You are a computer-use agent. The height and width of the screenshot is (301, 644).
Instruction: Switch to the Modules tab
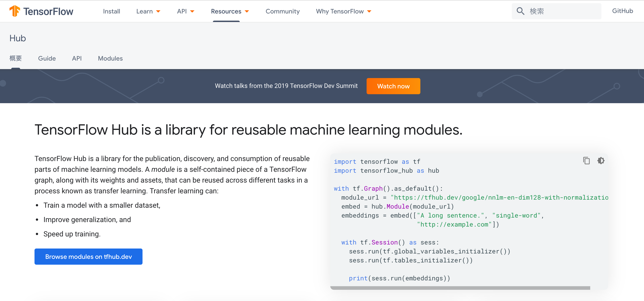point(110,58)
